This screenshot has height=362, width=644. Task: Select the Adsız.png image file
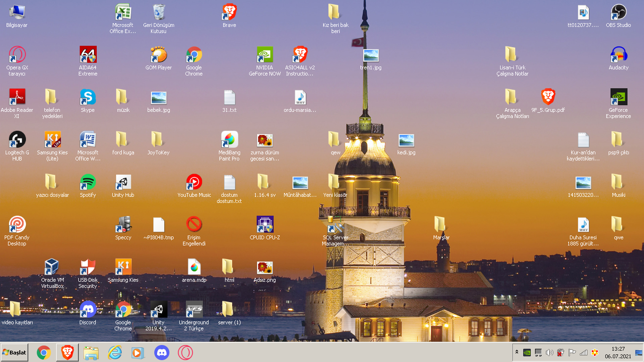point(265,268)
